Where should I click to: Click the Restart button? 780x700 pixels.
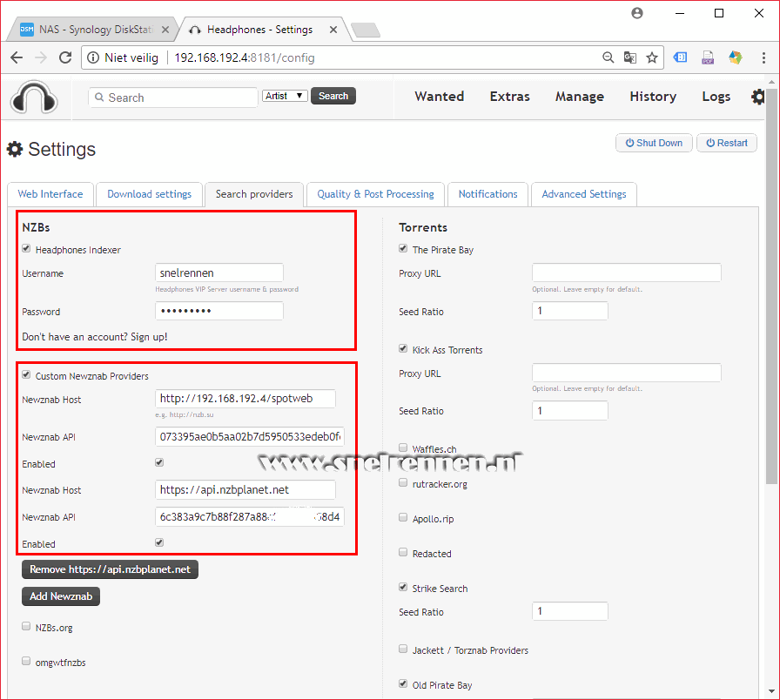[727, 143]
